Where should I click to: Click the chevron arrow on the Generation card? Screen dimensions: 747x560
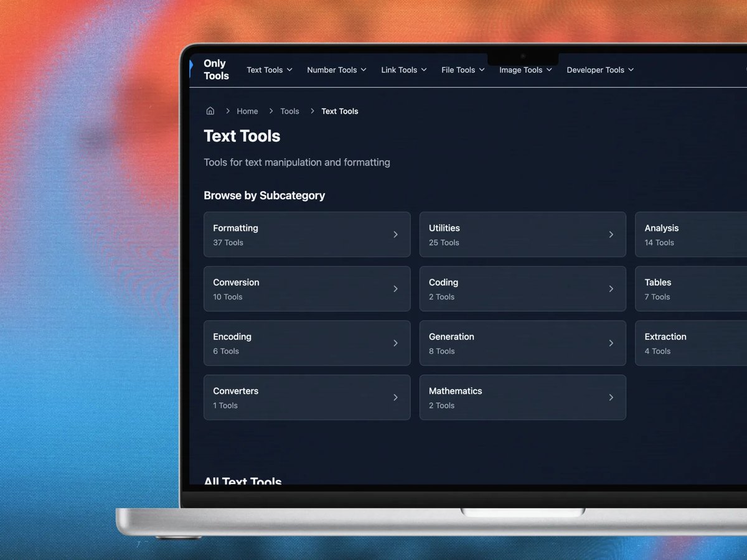tap(611, 343)
